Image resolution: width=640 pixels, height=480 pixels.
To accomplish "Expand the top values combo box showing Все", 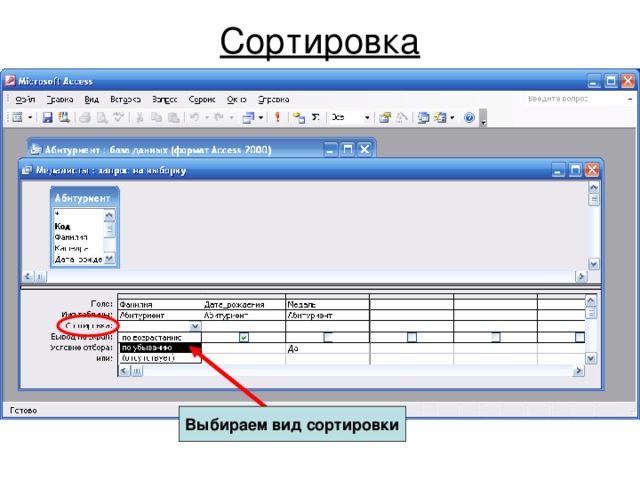I will pos(367,118).
